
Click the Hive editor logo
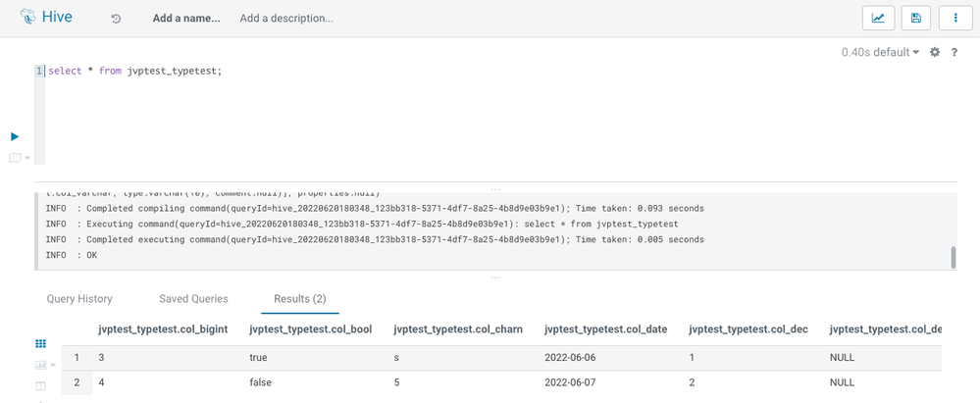47,18
